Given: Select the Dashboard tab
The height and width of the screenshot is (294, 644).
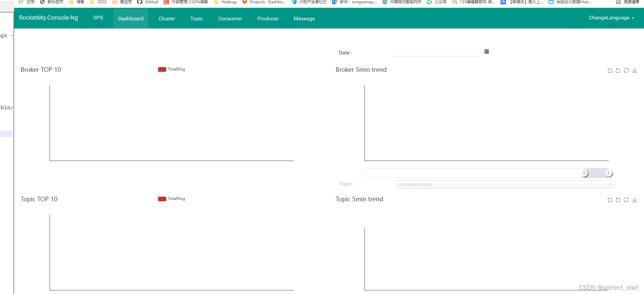Looking at the screenshot, I should 131,19.
